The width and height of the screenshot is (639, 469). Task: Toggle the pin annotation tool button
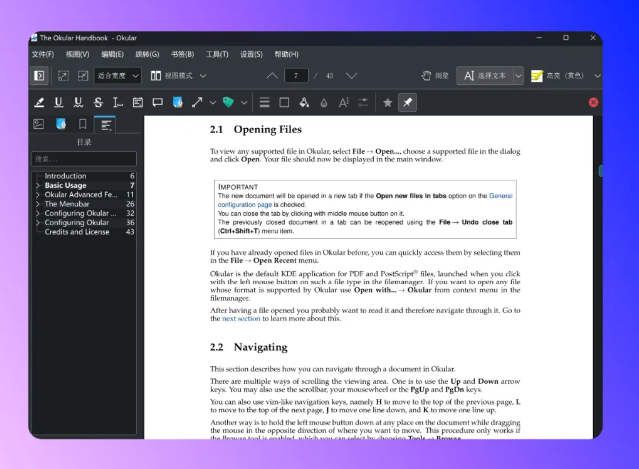click(408, 102)
